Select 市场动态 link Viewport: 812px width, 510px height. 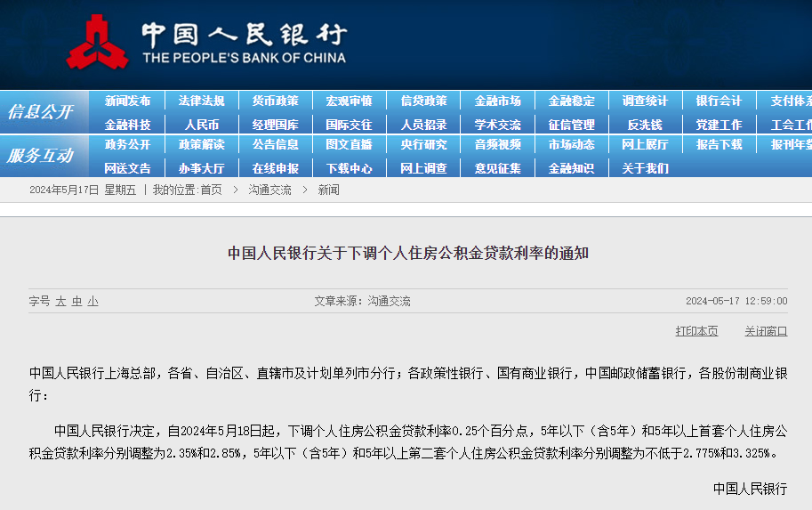572,144
